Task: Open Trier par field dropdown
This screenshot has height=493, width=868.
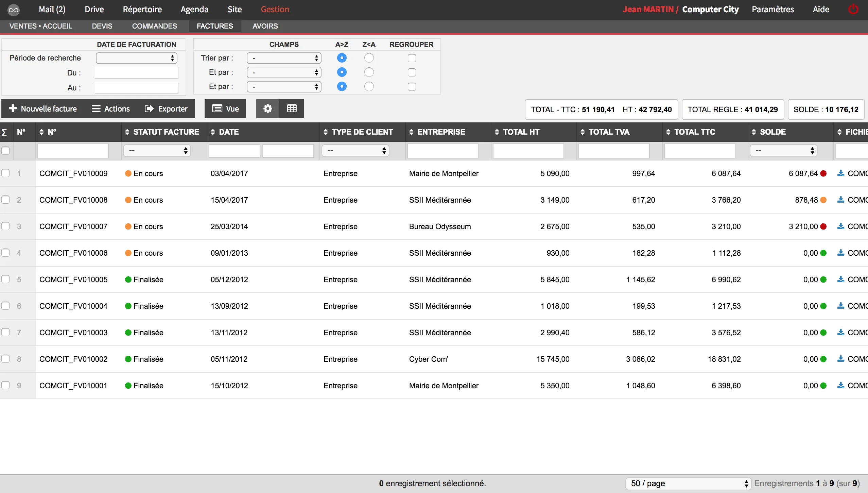Action: coord(284,58)
